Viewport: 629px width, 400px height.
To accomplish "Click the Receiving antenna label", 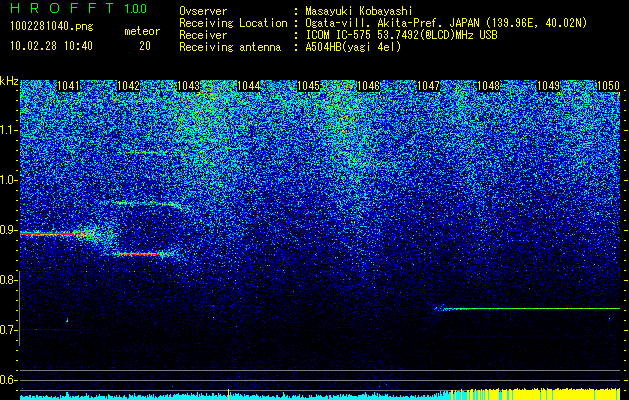I will (x=230, y=47).
